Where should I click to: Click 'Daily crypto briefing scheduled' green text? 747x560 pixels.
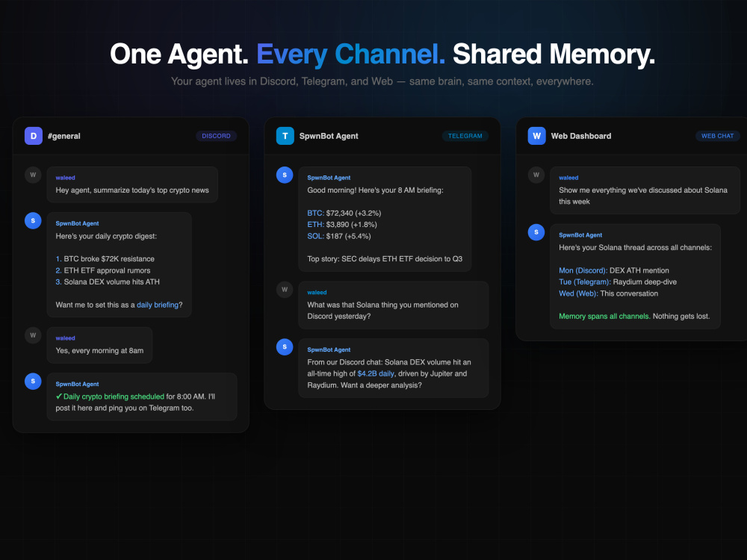pos(114,396)
